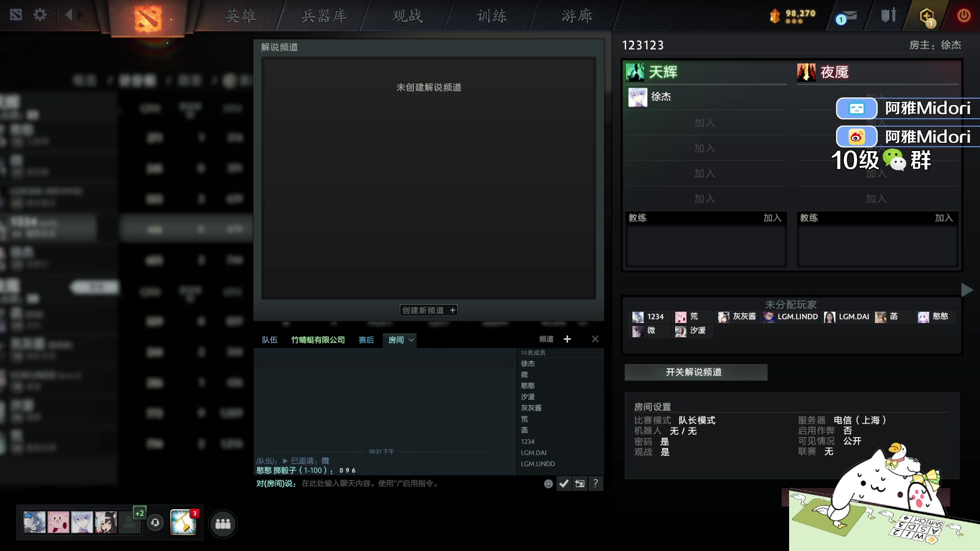Join as Dire coach via 加入
Screen dimensions: 980x551
pyautogui.click(x=944, y=218)
